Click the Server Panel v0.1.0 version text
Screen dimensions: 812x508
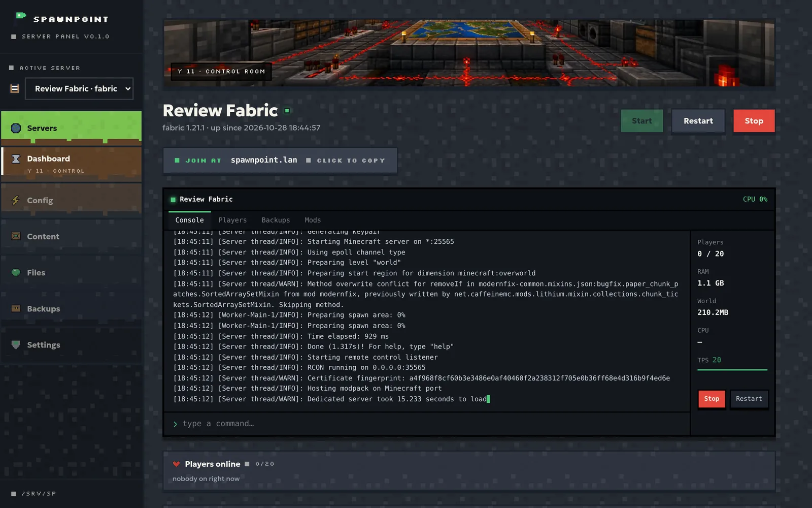tap(65, 37)
